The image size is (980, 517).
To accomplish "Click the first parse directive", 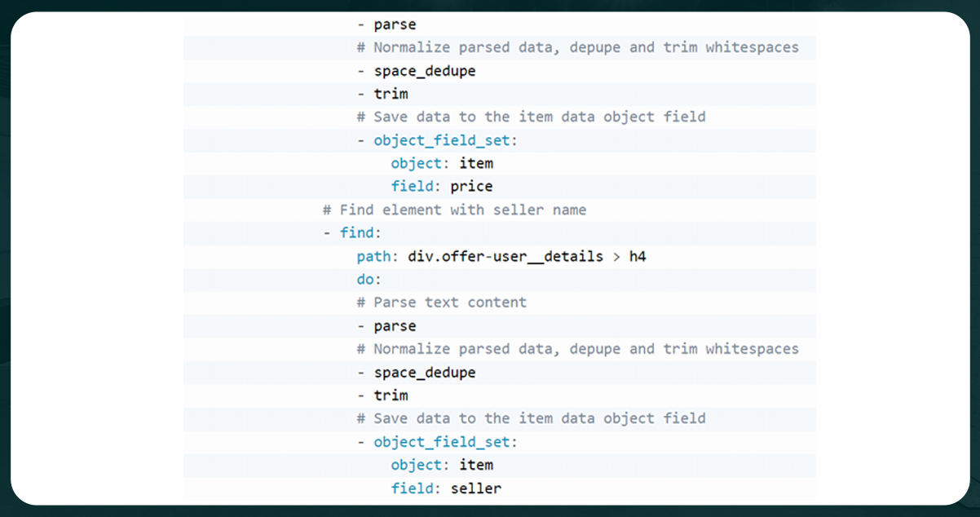I will point(394,24).
